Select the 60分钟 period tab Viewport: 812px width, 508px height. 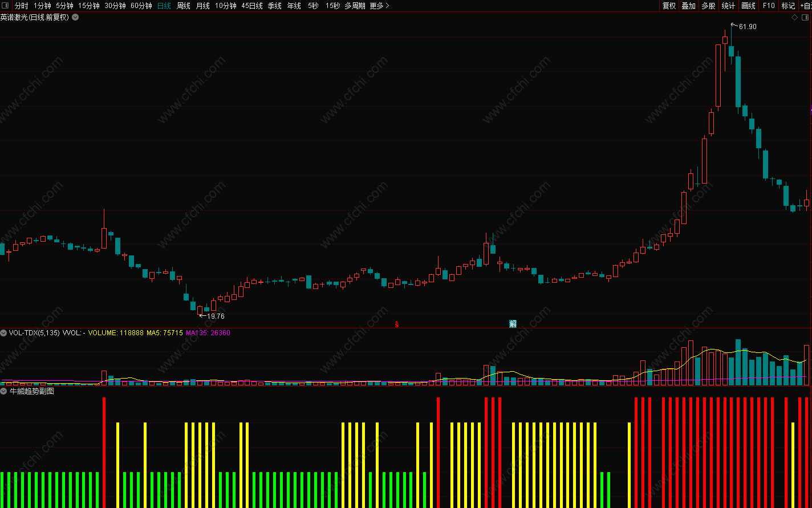[x=141, y=6]
